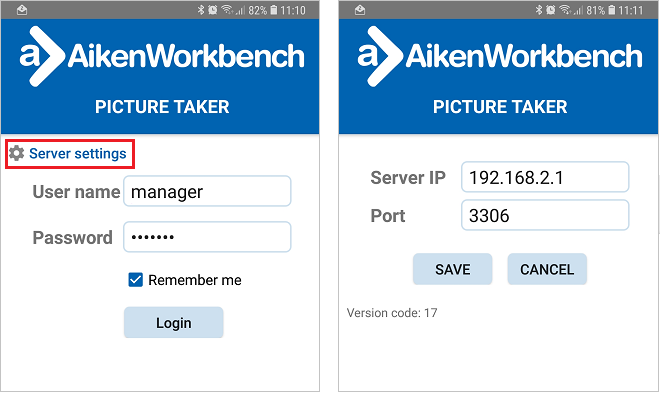
Task: Click the Server IP label
Action: coord(408,177)
